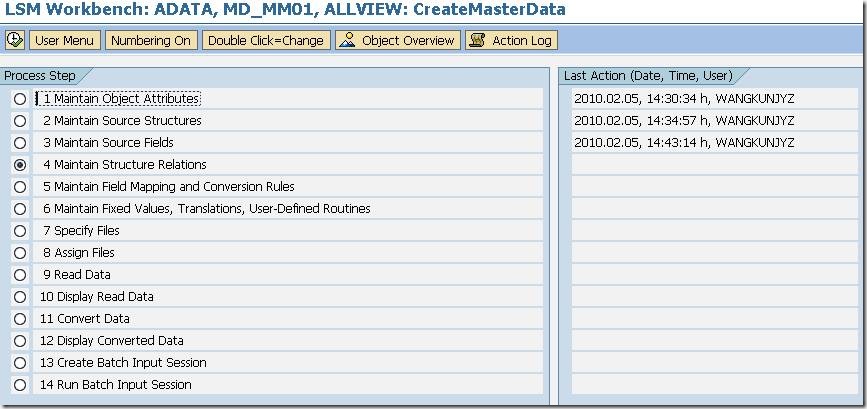Click '8 Assign Files' text
The width and height of the screenshot is (867, 409).
[79, 253]
